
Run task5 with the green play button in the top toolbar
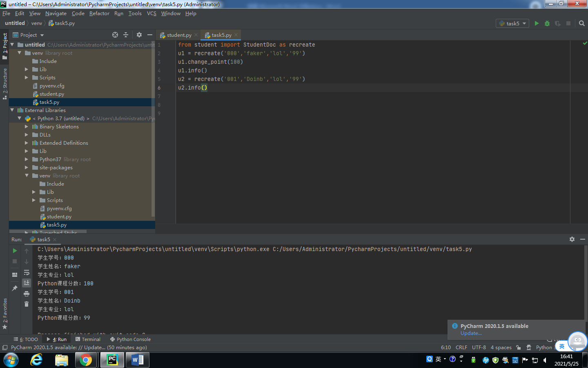click(x=537, y=23)
